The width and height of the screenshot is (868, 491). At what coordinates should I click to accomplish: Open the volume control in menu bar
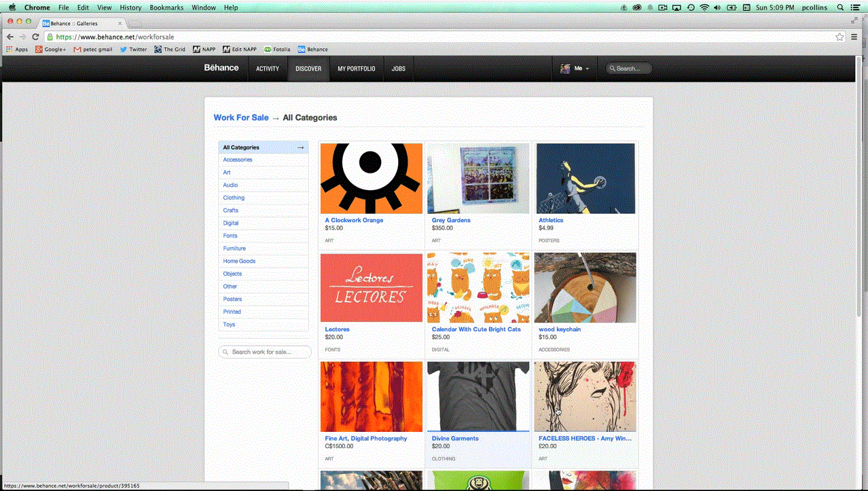point(718,7)
